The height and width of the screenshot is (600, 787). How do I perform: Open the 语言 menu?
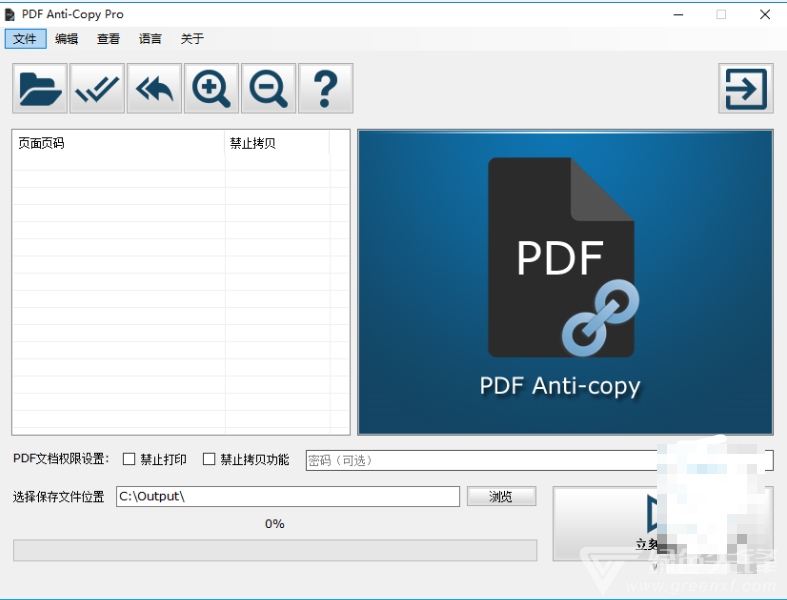150,39
